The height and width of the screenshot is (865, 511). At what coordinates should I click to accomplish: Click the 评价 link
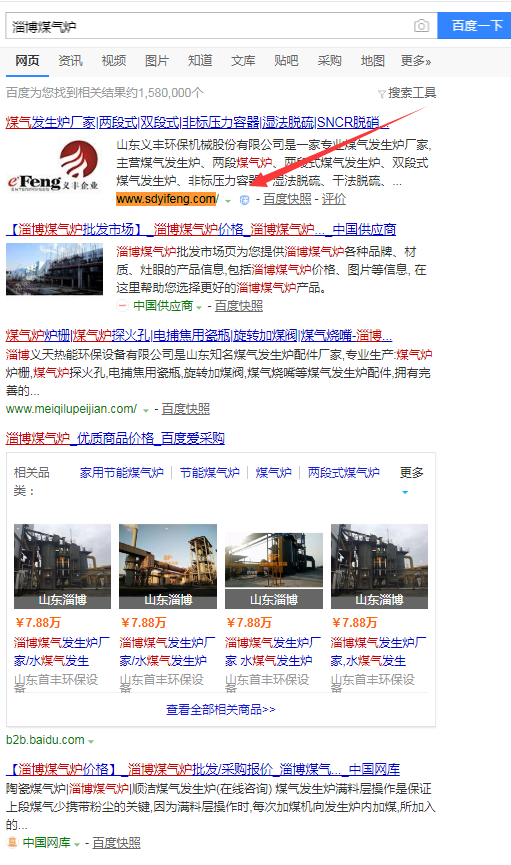tap(334, 199)
